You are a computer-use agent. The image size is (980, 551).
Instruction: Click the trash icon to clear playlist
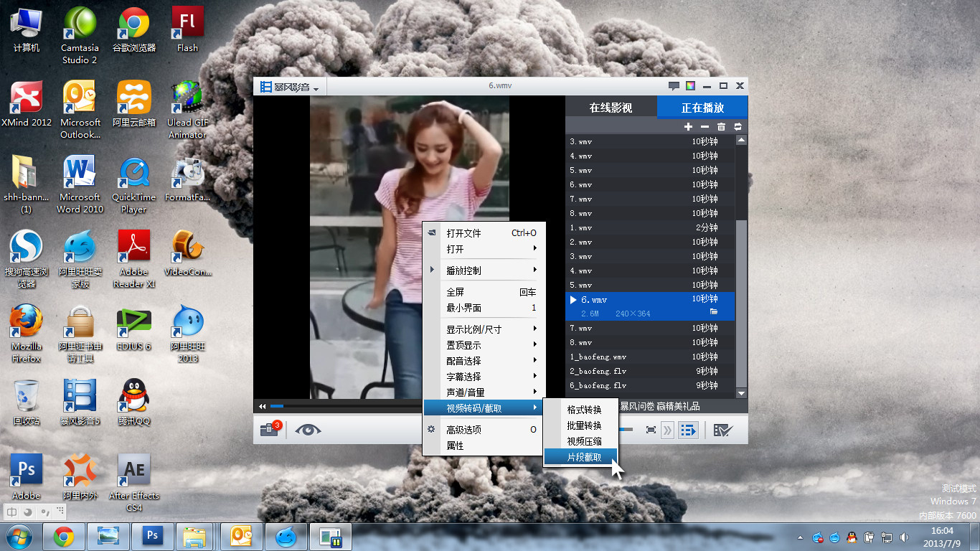pyautogui.click(x=721, y=126)
